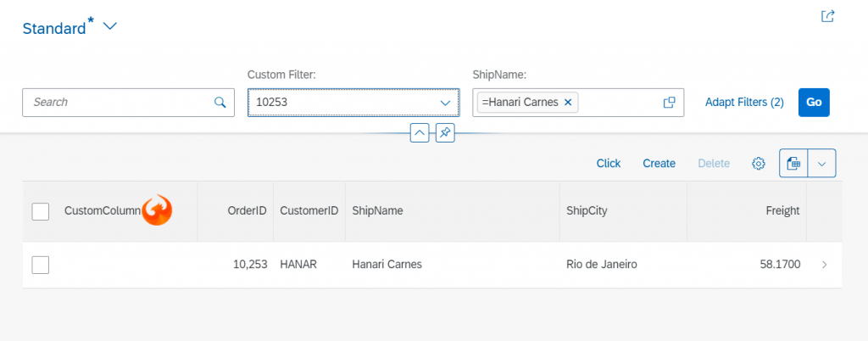Select the Hanari Carnes row checkbox
Viewport: 868px width, 341px height.
coord(41,265)
